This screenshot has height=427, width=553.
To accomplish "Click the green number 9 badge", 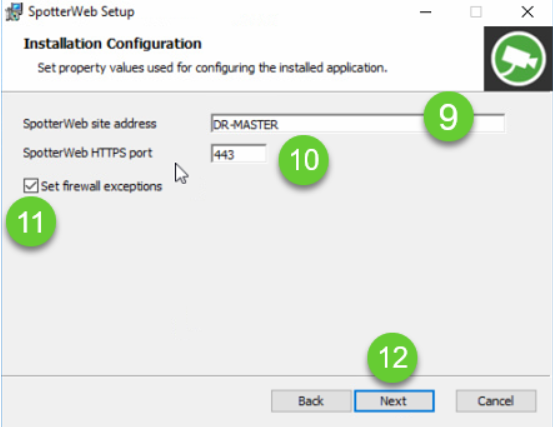I will [448, 117].
